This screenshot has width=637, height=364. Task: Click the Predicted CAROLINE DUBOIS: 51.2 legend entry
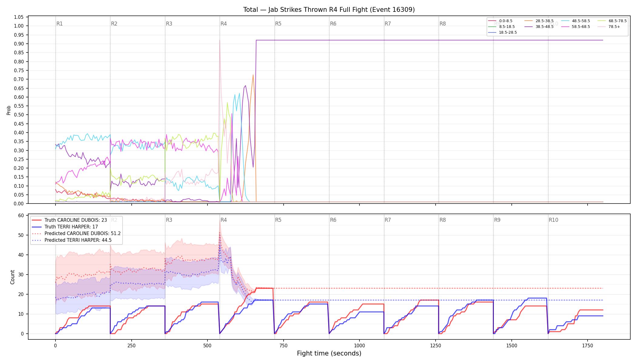click(x=76, y=234)
